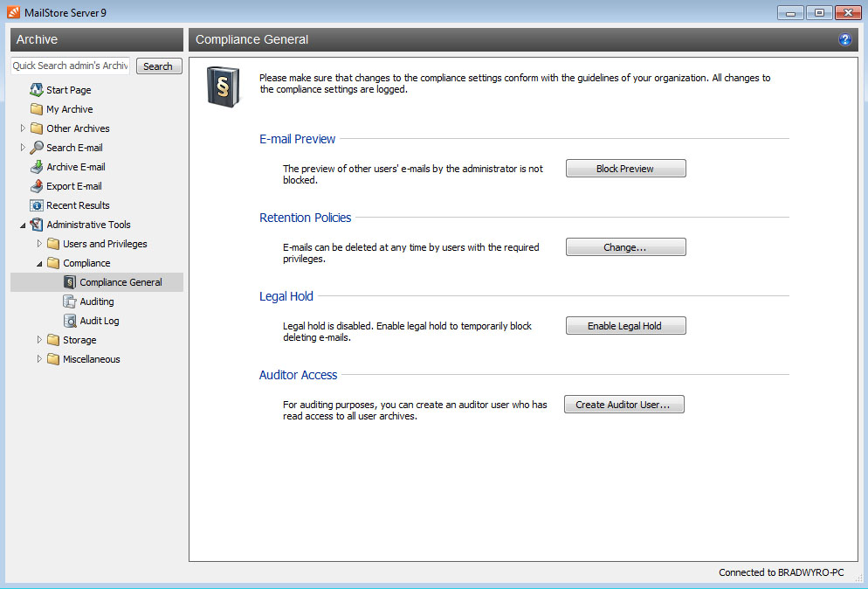Click the Auditing icon in the tree
868x589 pixels.
point(70,301)
